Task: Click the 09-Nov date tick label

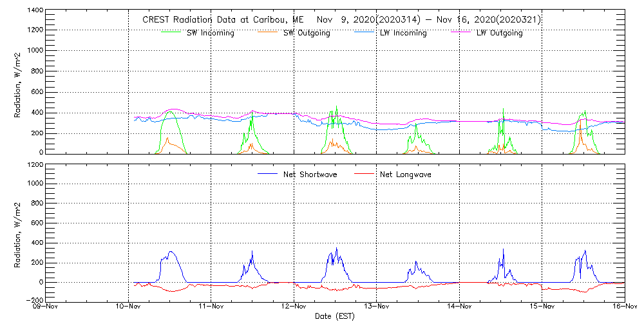Action: [46, 307]
